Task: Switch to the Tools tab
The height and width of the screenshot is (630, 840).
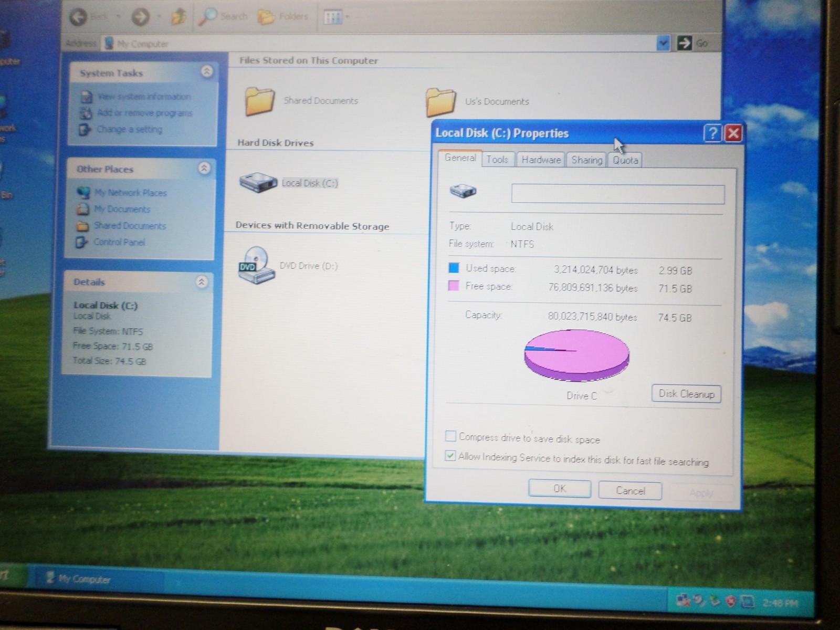Action: tap(497, 159)
